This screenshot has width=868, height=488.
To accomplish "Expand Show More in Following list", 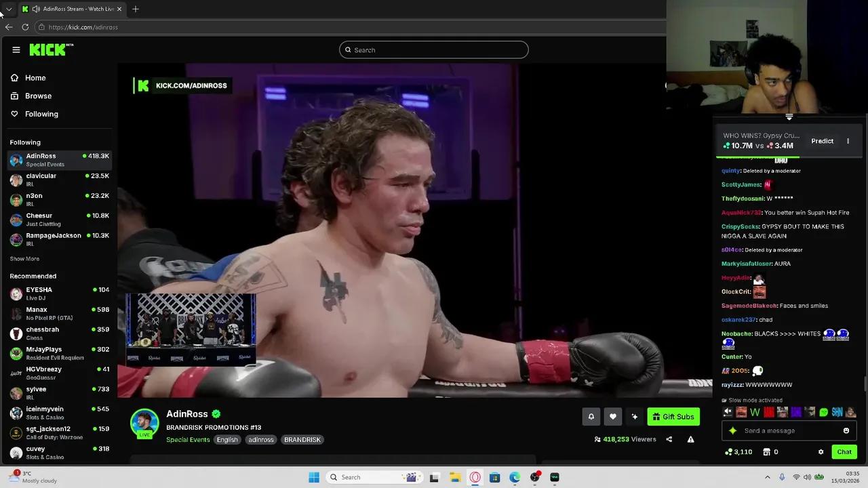I will [x=24, y=259].
